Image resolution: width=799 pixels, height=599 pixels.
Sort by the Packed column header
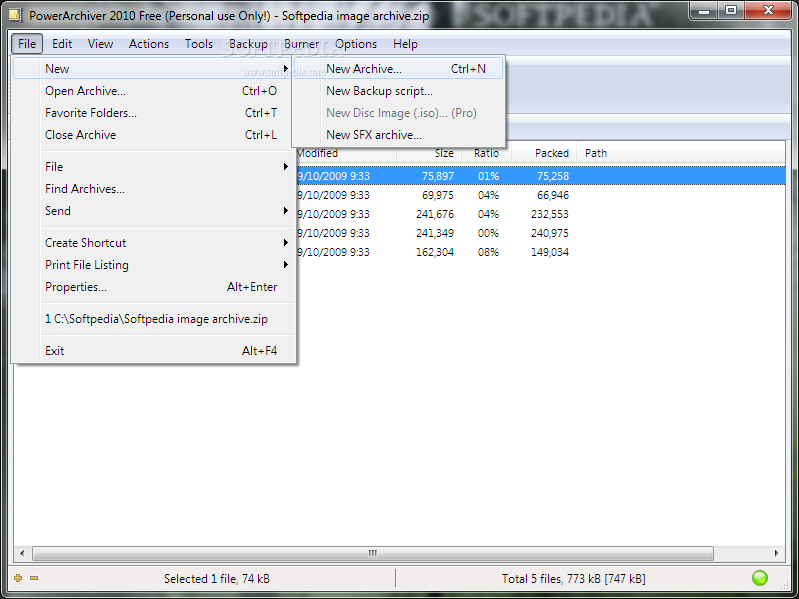544,153
